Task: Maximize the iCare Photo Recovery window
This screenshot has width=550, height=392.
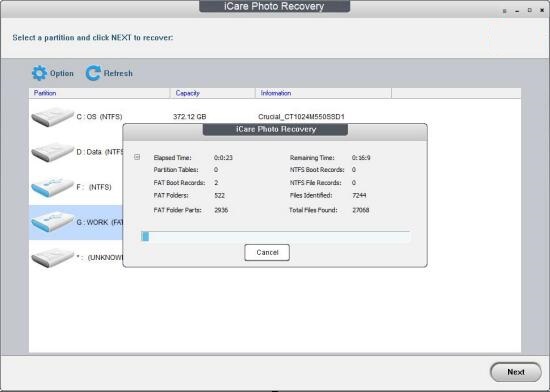Action: click(x=530, y=11)
